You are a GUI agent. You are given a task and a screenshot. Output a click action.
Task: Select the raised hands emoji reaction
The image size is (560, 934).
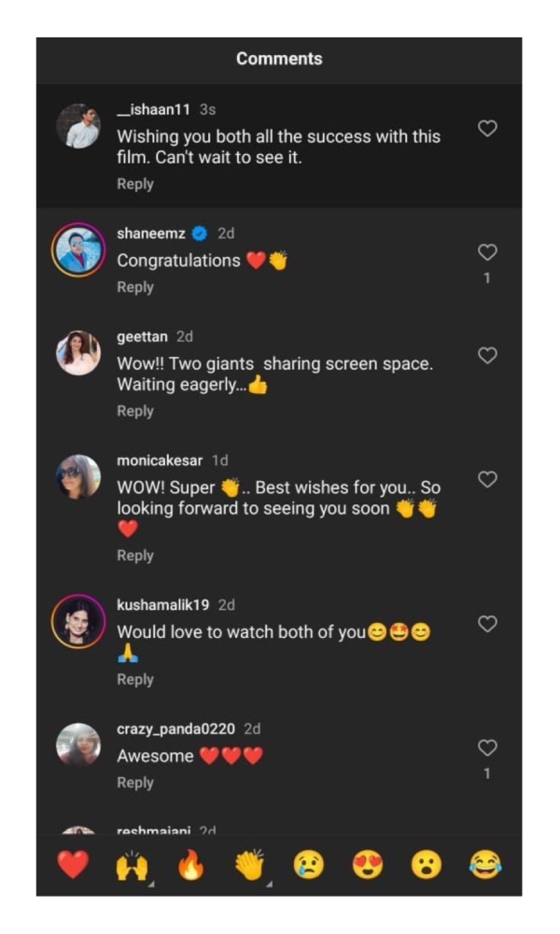(x=132, y=866)
